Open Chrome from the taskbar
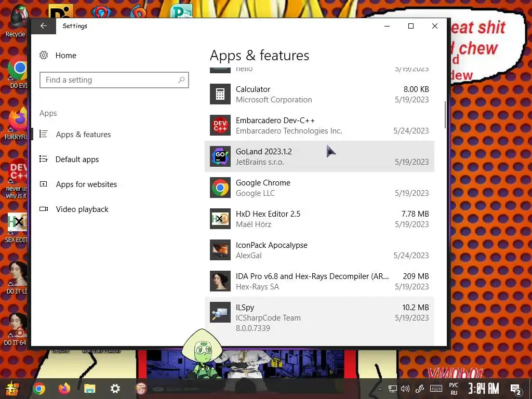The height and width of the screenshot is (399, 532). coord(38,389)
